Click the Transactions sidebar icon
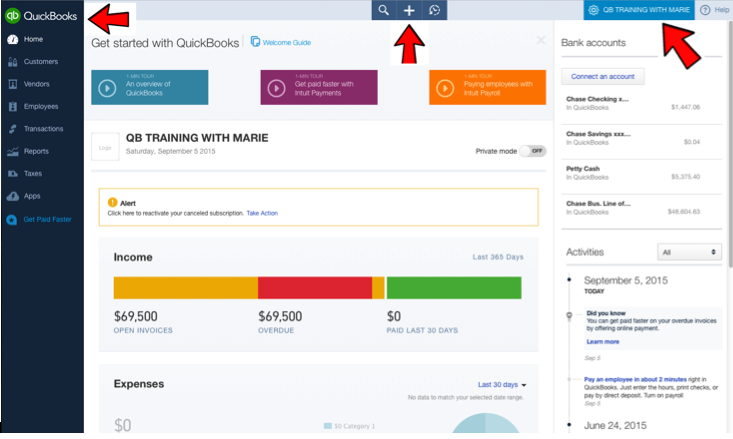The height and width of the screenshot is (439, 733). coord(13,129)
